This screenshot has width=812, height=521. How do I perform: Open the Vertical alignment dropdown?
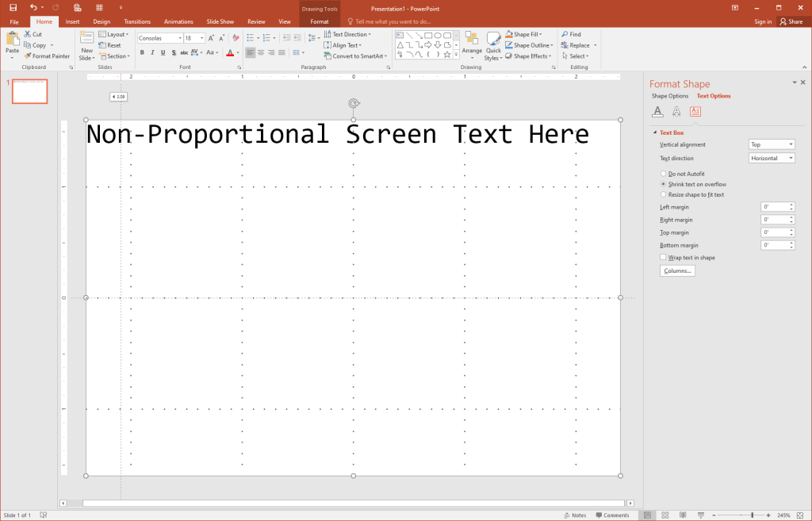[x=772, y=144]
